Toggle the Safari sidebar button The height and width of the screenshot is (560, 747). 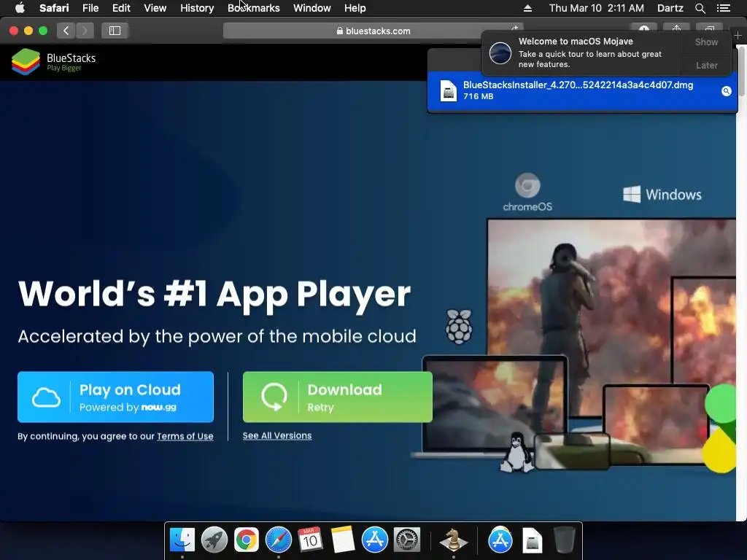coord(115,31)
